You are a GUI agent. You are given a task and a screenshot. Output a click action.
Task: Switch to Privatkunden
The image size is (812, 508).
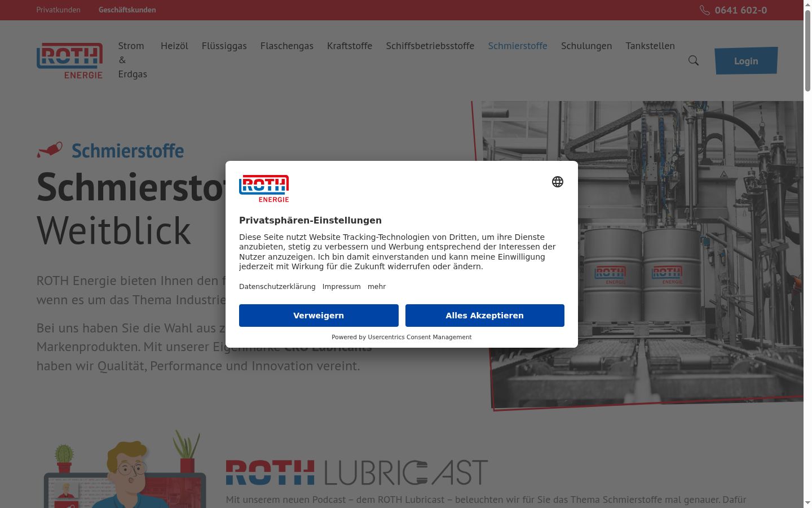[59, 10]
